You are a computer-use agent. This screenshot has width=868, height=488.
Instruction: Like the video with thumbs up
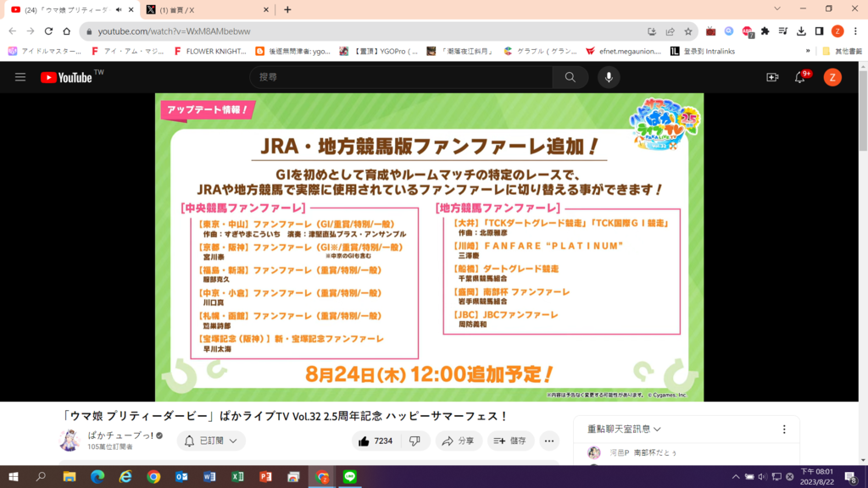pos(376,441)
